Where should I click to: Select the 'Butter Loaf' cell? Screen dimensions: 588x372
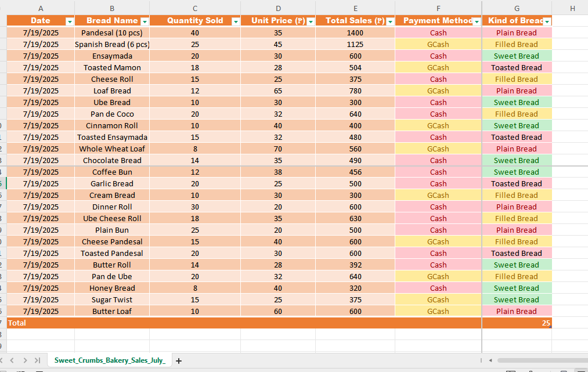pos(112,312)
